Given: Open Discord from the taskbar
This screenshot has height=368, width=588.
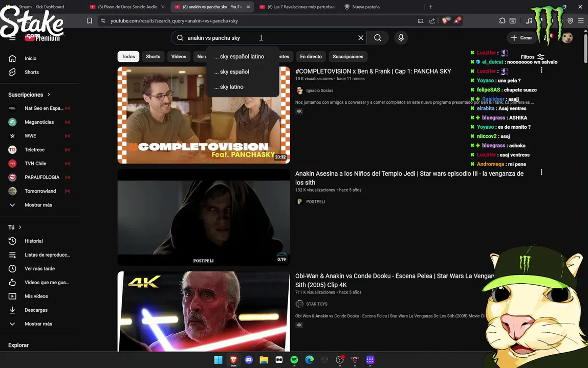Looking at the screenshot, I should coord(249,360).
